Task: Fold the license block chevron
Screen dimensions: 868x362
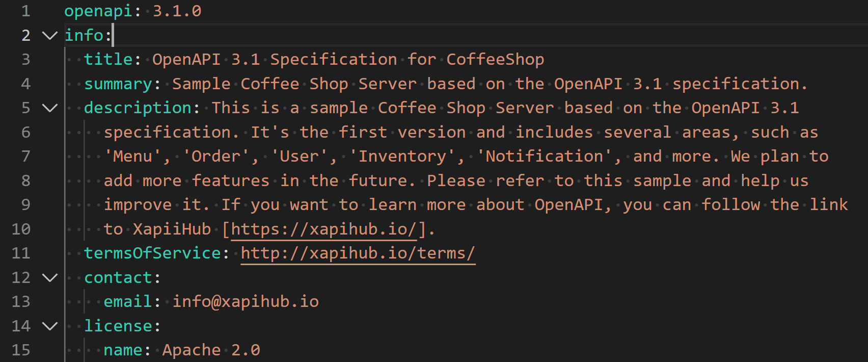Action: pyautogui.click(x=49, y=326)
